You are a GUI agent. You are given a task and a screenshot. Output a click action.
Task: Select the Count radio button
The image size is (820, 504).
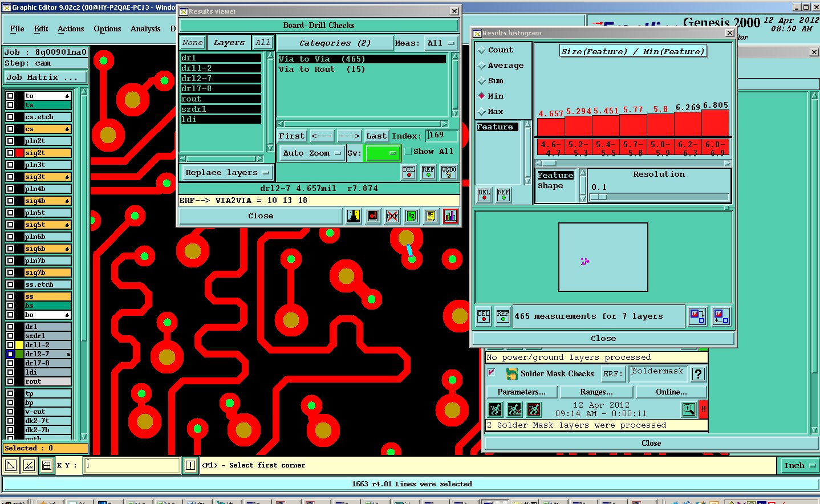[x=482, y=50]
